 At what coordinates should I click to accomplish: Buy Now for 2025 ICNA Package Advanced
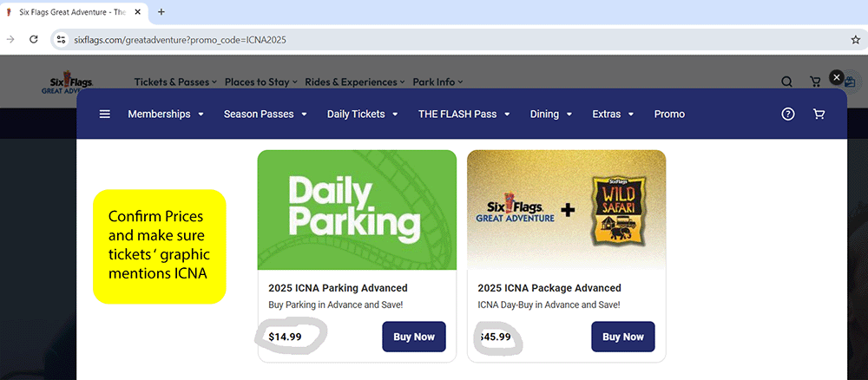pyautogui.click(x=623, y=337)
